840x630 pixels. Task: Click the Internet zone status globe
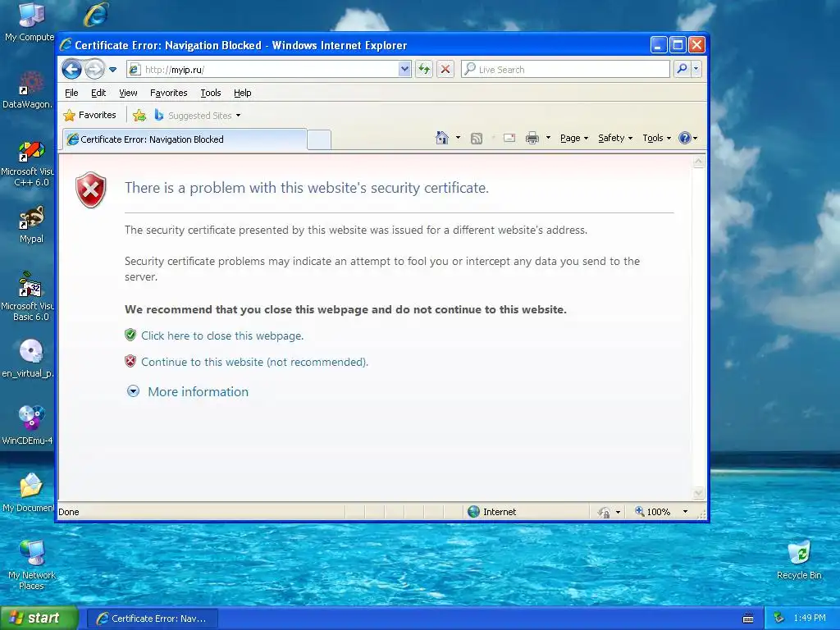click(473, 512)
